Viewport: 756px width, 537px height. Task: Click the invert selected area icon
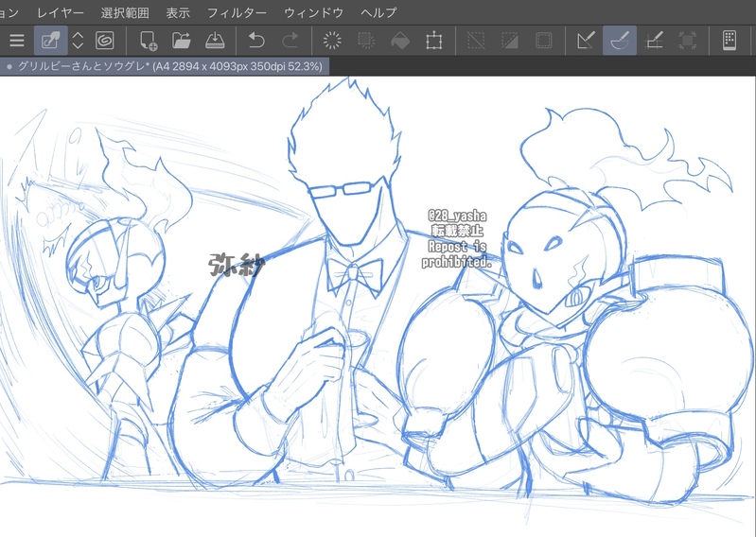[510, 41]
